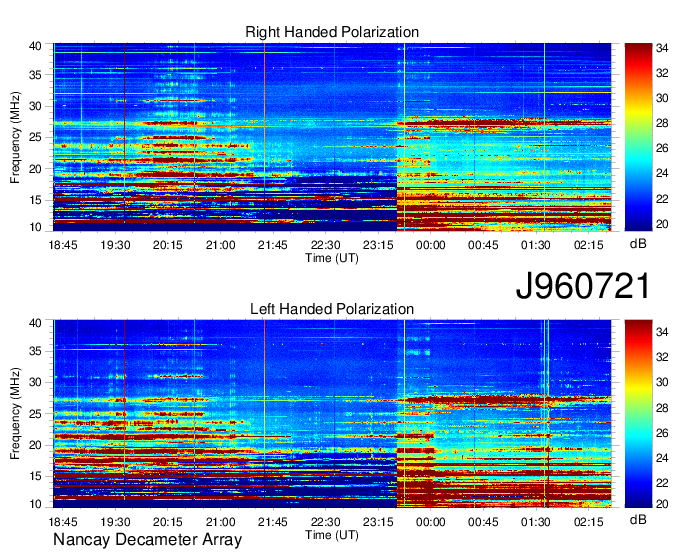Click the Right Handed Polarization spectrogram image

click(x=332, y=137)
